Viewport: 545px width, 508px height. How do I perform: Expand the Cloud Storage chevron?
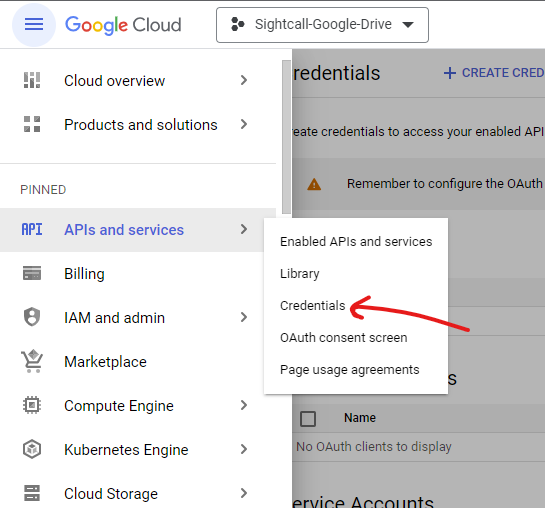[244, 493]
